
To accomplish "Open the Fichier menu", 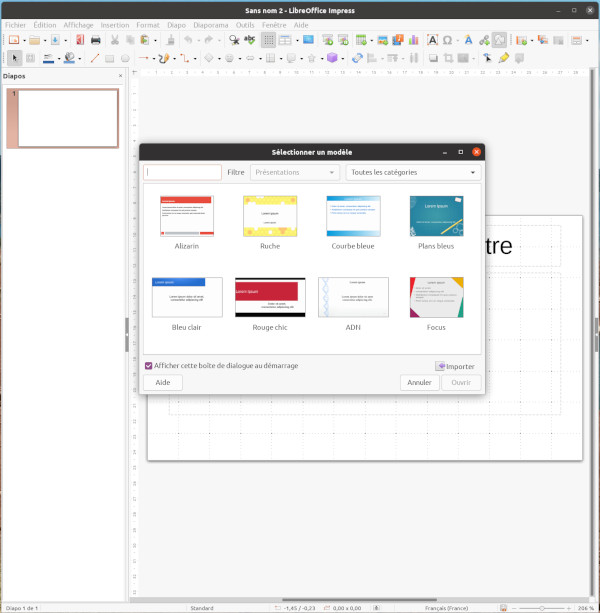I will [x=15, y=25].
